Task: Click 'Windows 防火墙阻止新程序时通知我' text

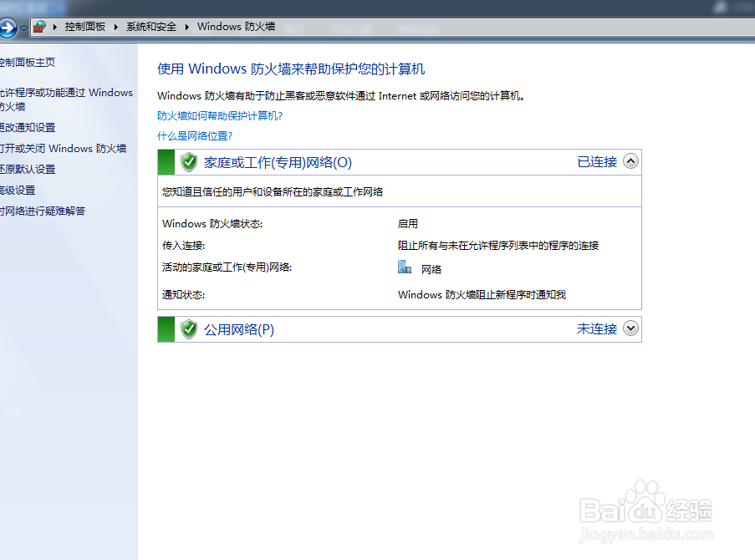Action: point(482,295)
